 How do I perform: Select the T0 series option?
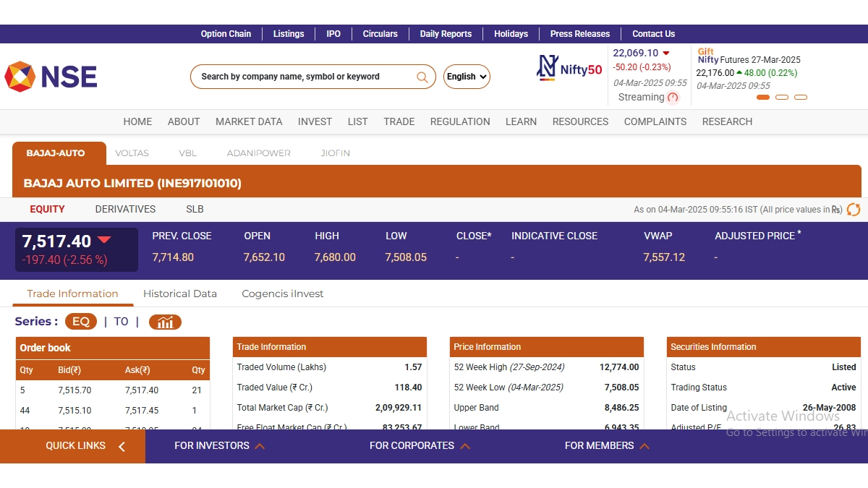tap(121, 322)
